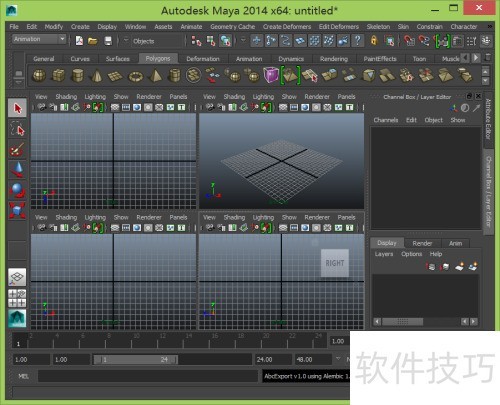Open the Create Deformers menu
This screenshot has height=405, width=500.
[287, 27]
